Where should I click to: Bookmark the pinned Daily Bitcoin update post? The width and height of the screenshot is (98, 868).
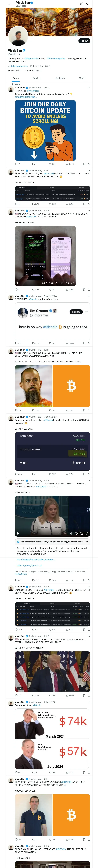click(x=84, y=164)
